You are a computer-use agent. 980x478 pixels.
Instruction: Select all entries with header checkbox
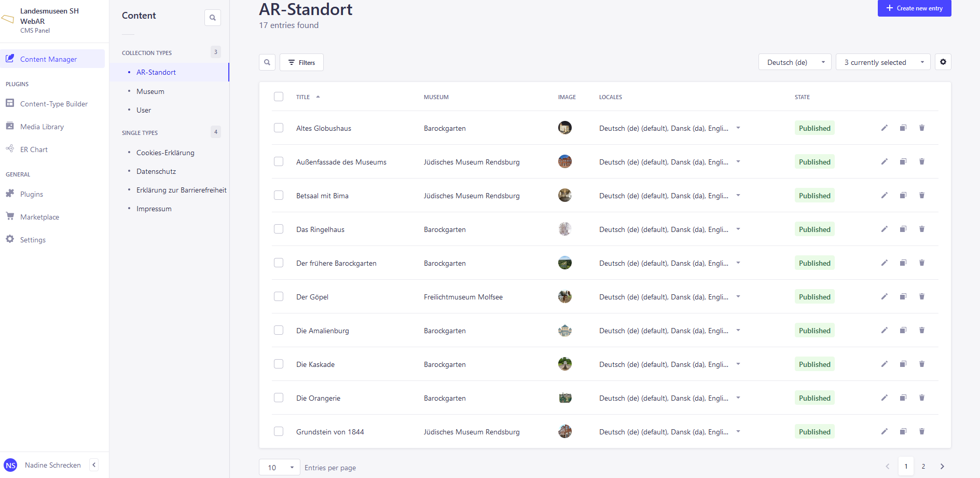coord(279,97)
